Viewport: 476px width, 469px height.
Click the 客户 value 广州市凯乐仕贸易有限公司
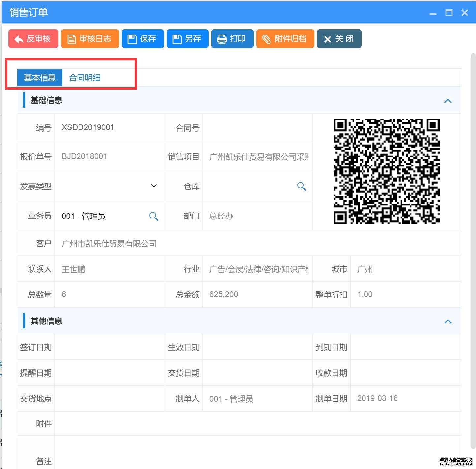tap(109, 244)
